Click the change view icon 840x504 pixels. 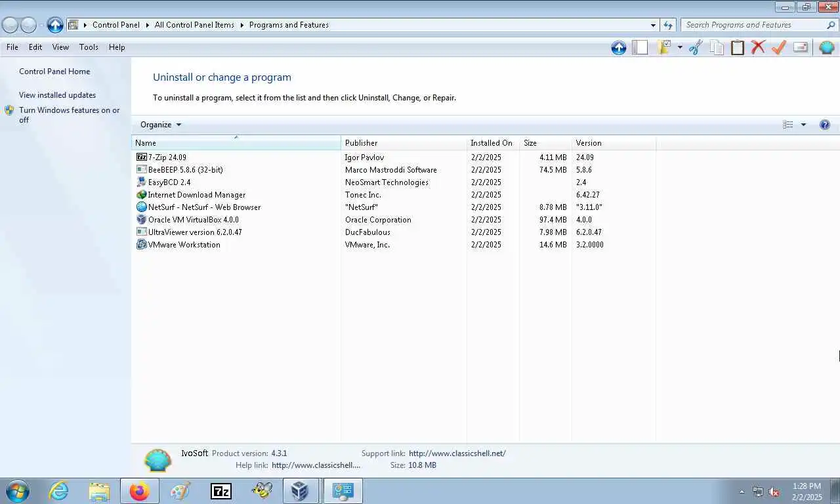tap(788, 125)
